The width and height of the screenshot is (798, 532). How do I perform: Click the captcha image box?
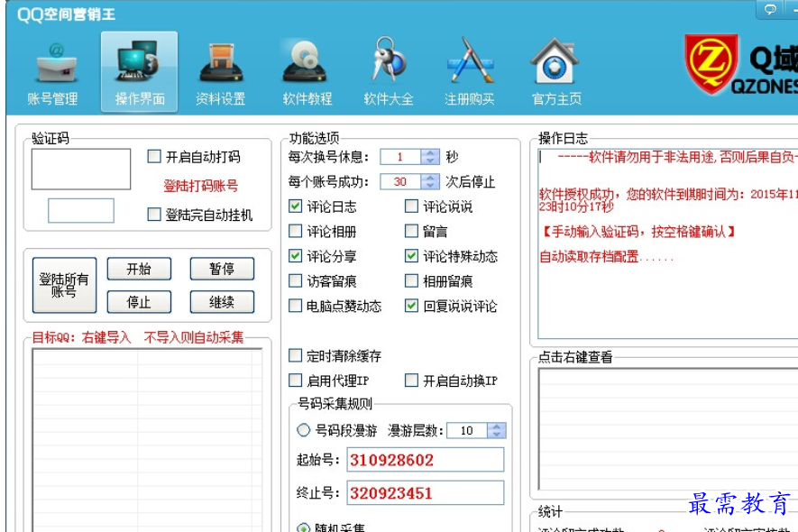81,169
